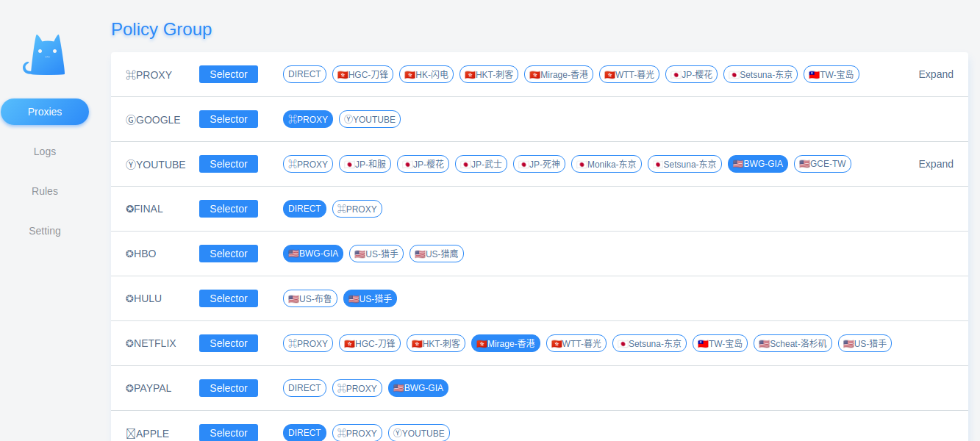
Task: Select JP-和服 in the YOUTUBE group
Action: click(x=365, y=164)
